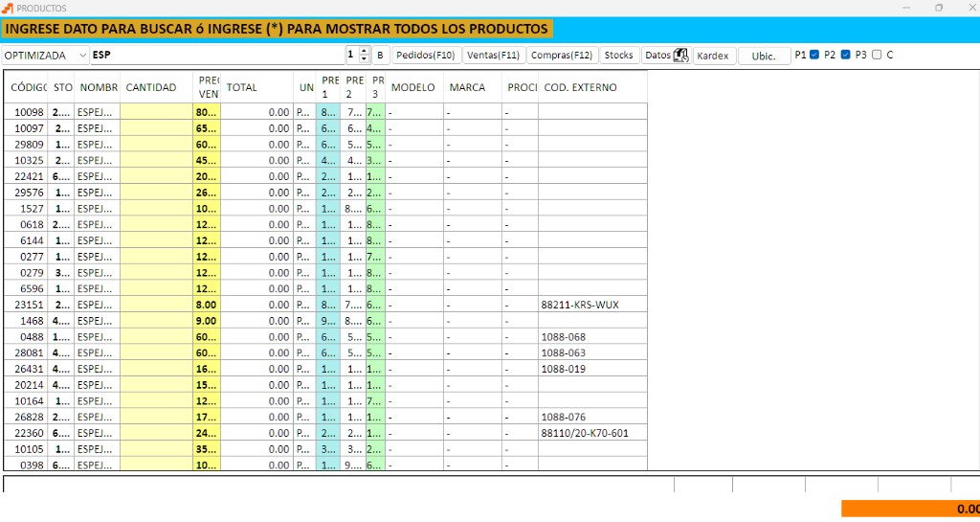Decrease the numeric stepper value beside search box

(365, 59)
